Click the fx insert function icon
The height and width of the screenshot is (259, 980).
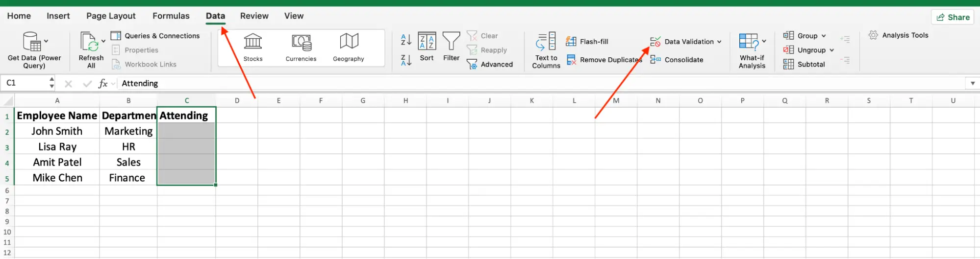pos(103,83)
